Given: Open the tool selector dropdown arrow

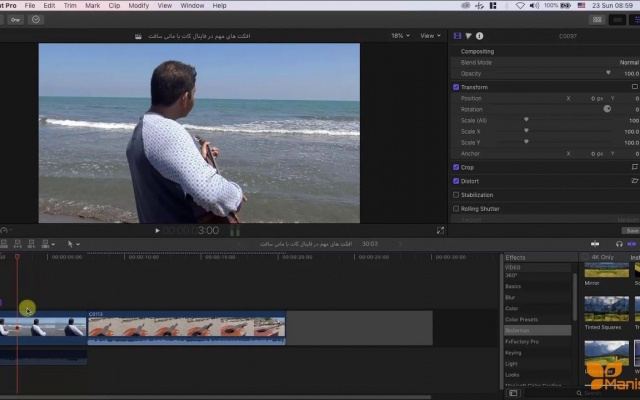Looking at the screenshot, I should [x=78, y=244].
